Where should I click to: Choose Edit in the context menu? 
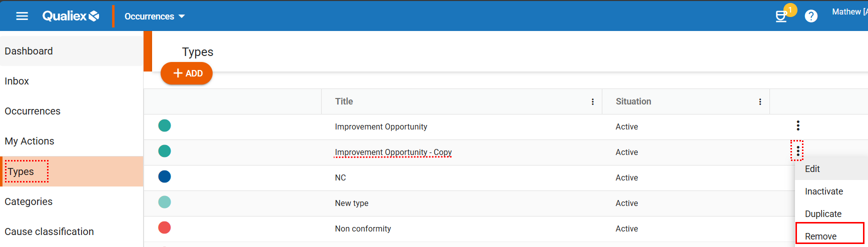(812, 169)
